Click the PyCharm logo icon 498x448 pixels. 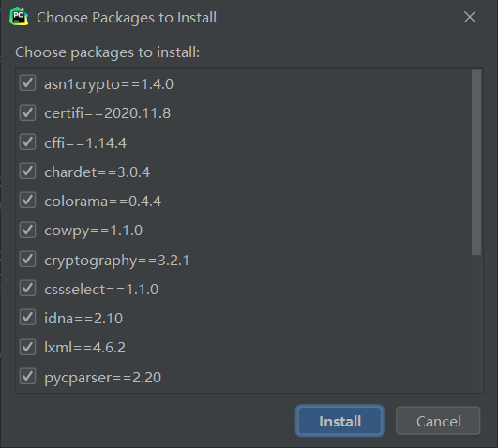coord(19,17)
